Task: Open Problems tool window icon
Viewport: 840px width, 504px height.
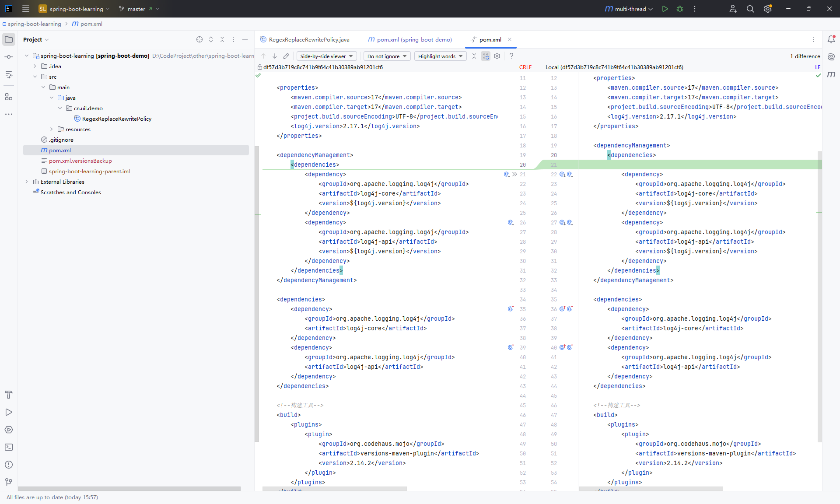Action: pyautogui.click(x=9, y=465)
